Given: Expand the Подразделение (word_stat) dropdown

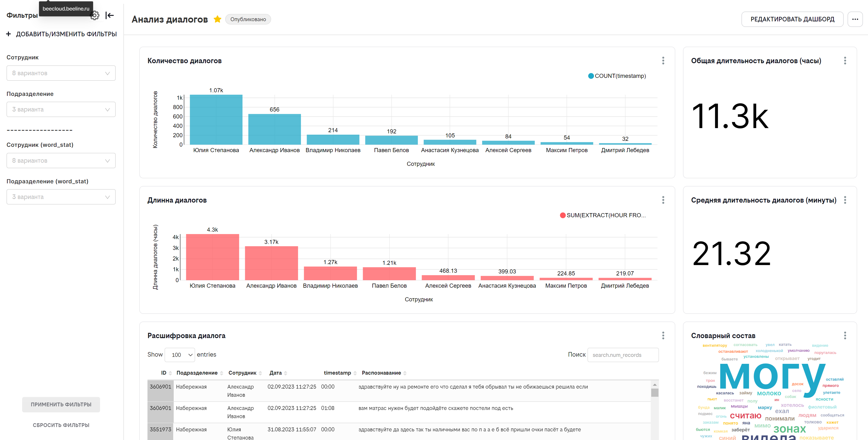Looking at the screenshot, I should 61,197.
